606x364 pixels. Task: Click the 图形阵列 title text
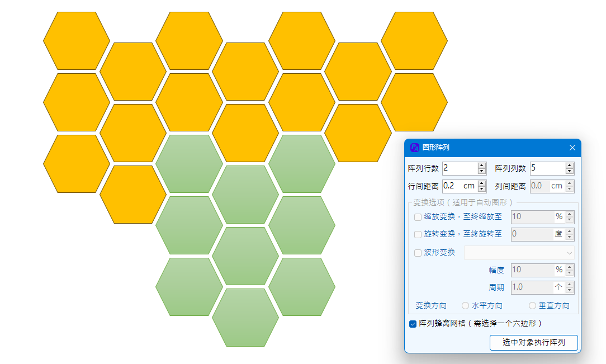coord(435,147)
